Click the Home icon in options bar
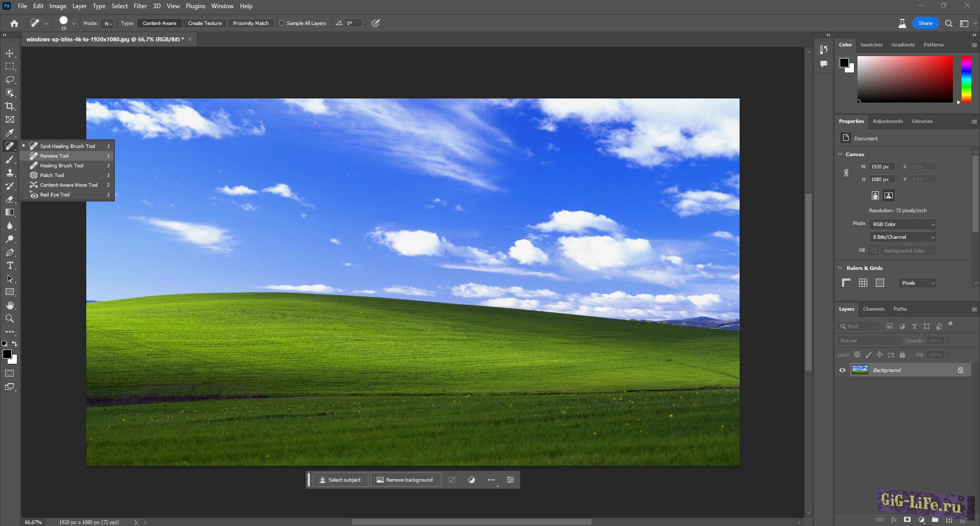980x526 pixels. click(14, 23)
